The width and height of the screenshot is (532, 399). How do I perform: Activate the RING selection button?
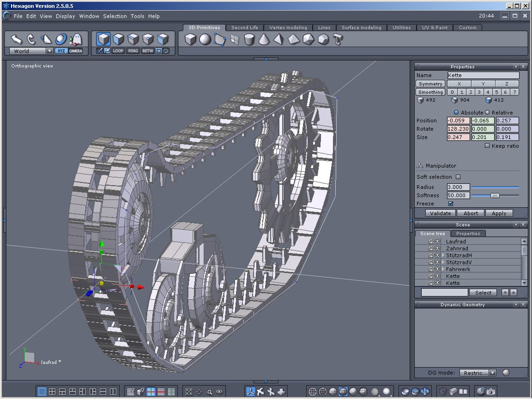pyautogui.click(x=133, y=51)
